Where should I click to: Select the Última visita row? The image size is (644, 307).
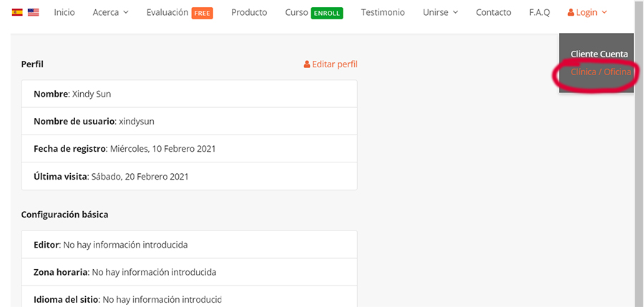click(190, 176)
